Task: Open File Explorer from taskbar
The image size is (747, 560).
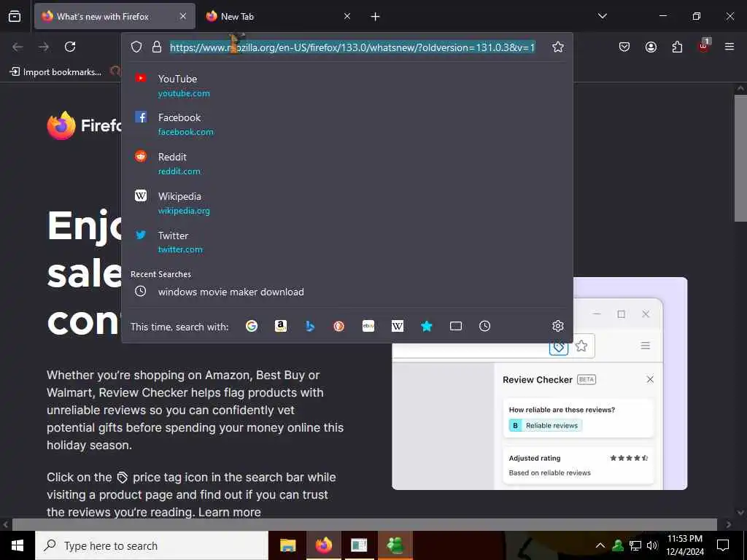Action: click(287, 545)
